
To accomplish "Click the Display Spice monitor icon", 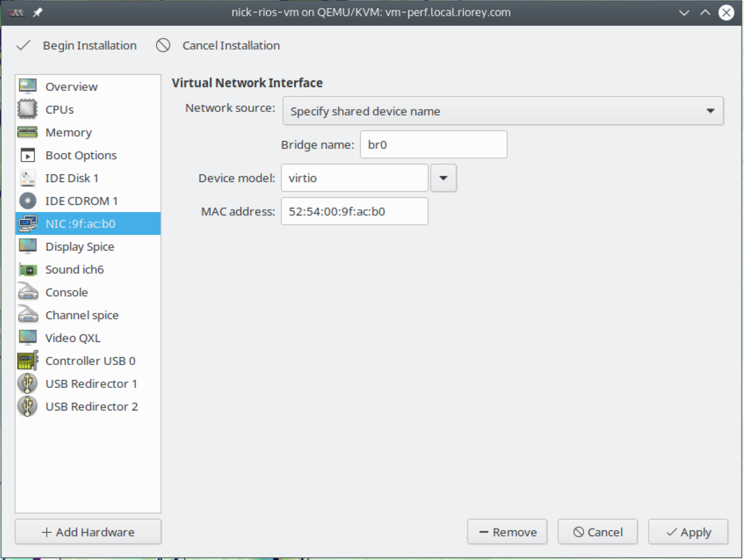I will 28,246.
